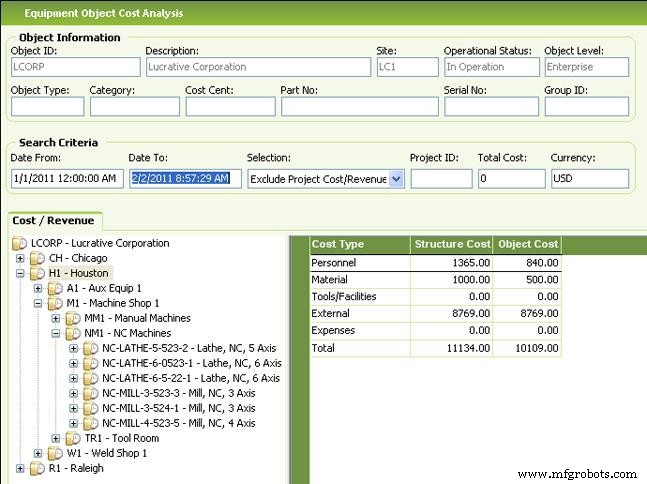This screenshot has height=484, width=647.
Task: Click the folder icon of M1 - Machine Shop 1
Action: tap(55, 303)
